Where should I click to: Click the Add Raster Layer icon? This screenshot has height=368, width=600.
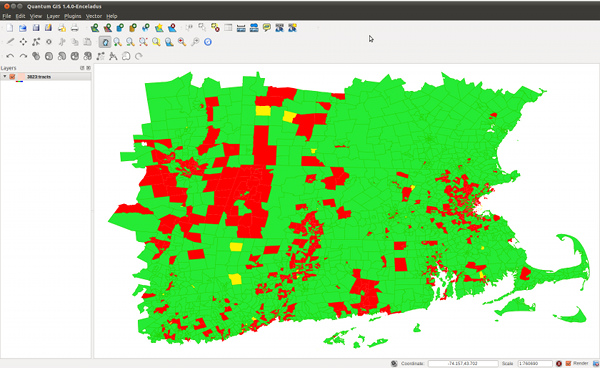point(108,28)
